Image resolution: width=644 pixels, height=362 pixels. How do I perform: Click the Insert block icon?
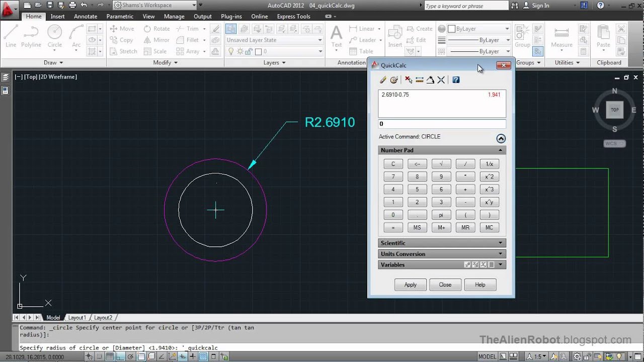tap(395, 36)
